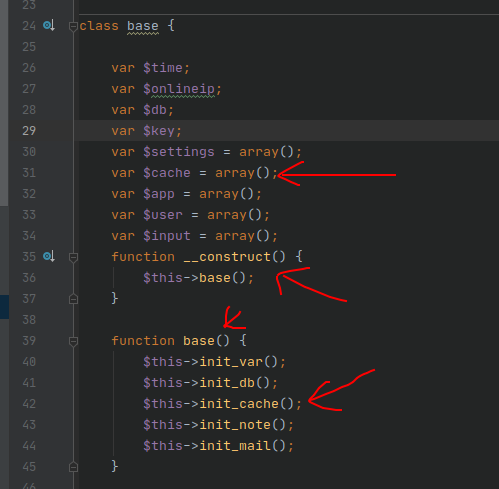
Task: Click line number 29 in the gutter
Action: click(x=29, y=131)
